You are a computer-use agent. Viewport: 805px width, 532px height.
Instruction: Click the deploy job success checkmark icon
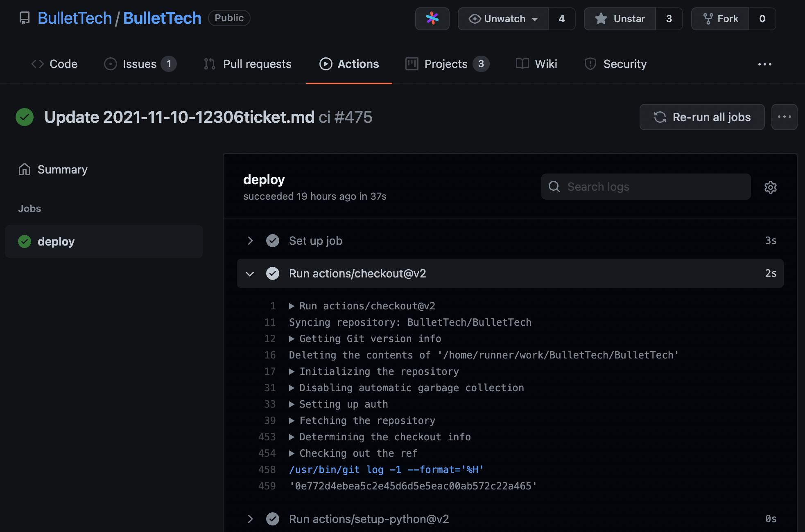tap(23, 241)
